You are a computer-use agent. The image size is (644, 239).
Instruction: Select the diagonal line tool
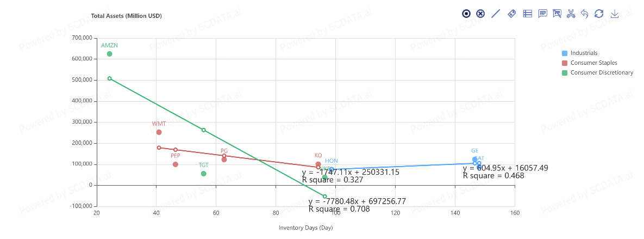[x=496, y=14]
